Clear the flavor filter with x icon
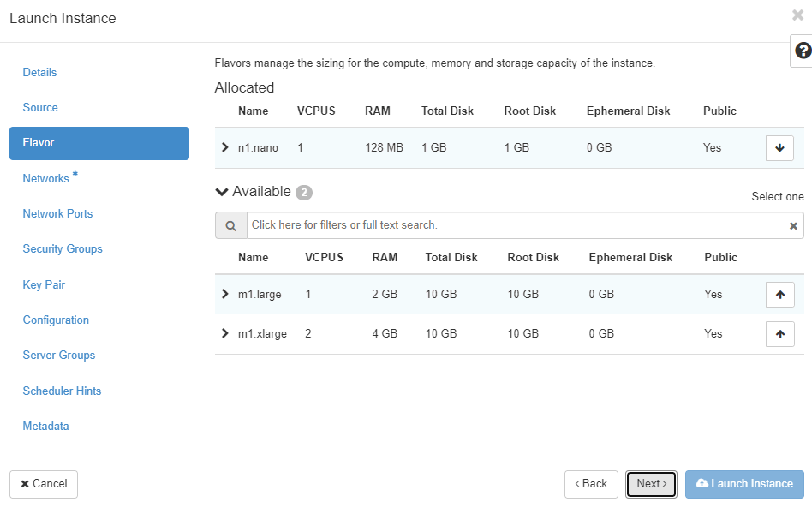 pyautogui.click(x=793, y=226)
